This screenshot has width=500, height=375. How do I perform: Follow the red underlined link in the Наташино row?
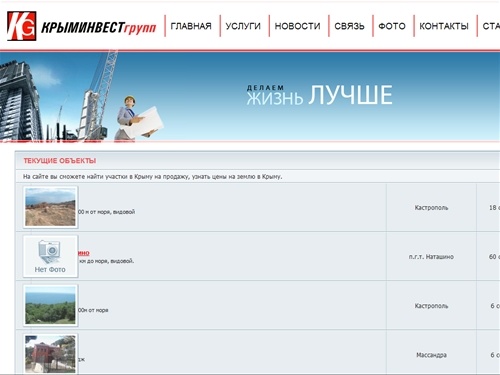tap(84, 253)
